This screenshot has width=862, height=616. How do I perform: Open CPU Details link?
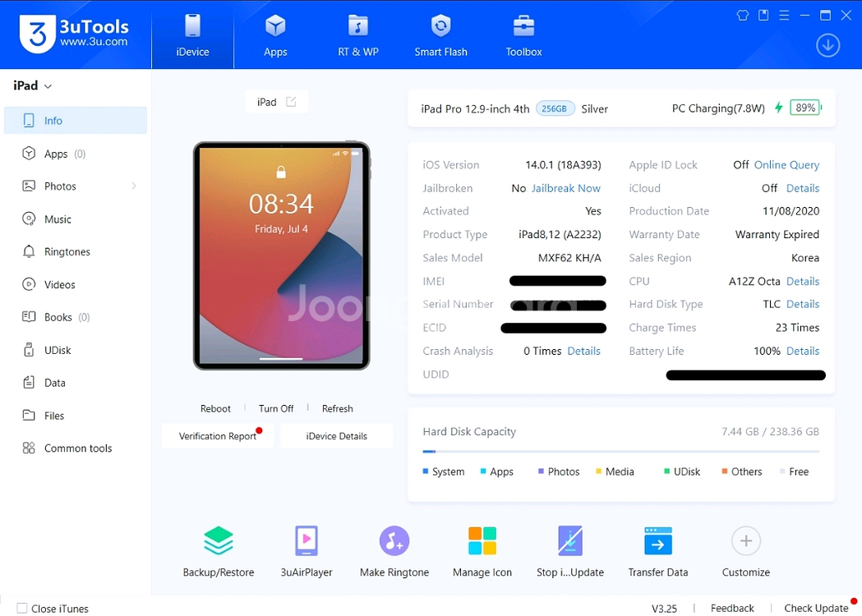coord(803,282)
